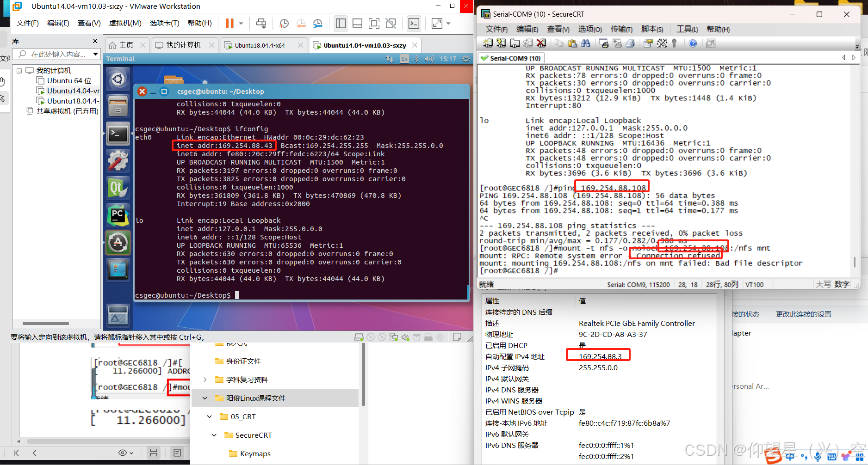
Task: Click Ubuntu sound volume indicator
Action: tap(429, 59)
